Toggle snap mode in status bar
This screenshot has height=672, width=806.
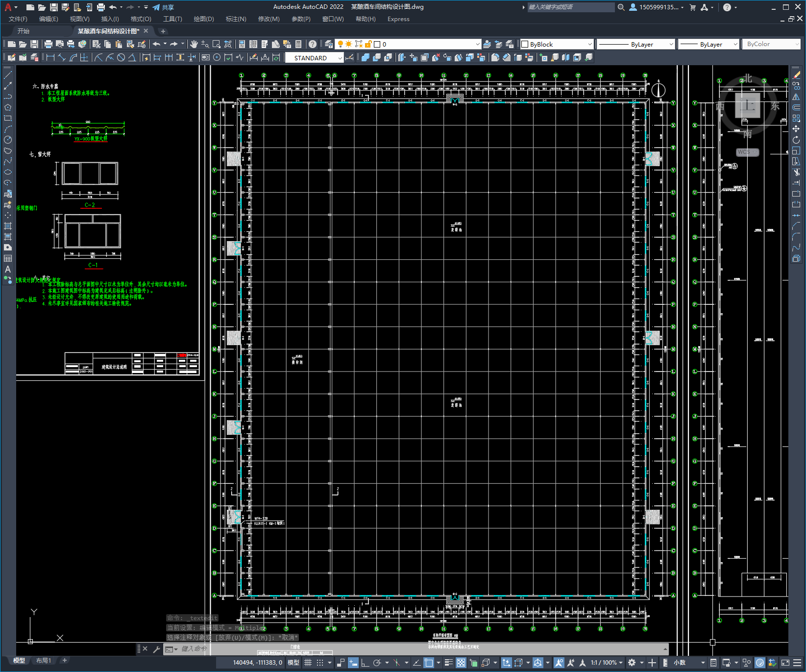click(x=320, y=663)
